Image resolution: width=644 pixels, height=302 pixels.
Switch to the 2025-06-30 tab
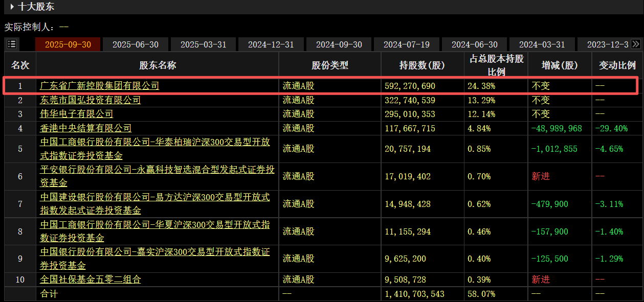tap(136, 44)
